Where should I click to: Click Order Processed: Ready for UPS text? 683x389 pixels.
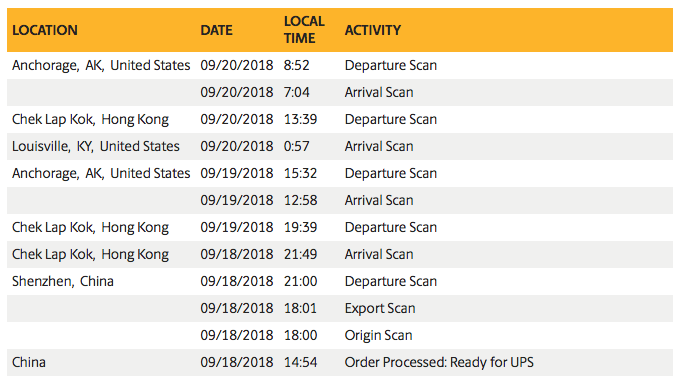click(439, 362)
